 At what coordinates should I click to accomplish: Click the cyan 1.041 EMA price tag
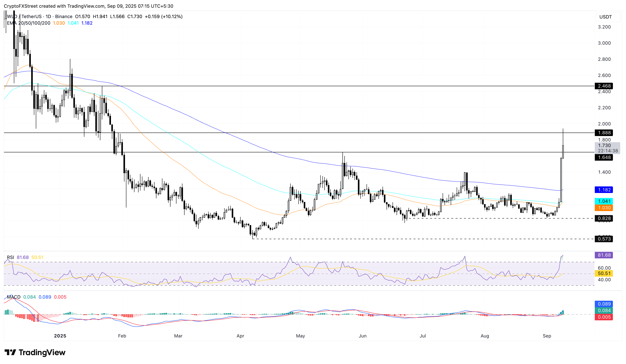(604, 201)
